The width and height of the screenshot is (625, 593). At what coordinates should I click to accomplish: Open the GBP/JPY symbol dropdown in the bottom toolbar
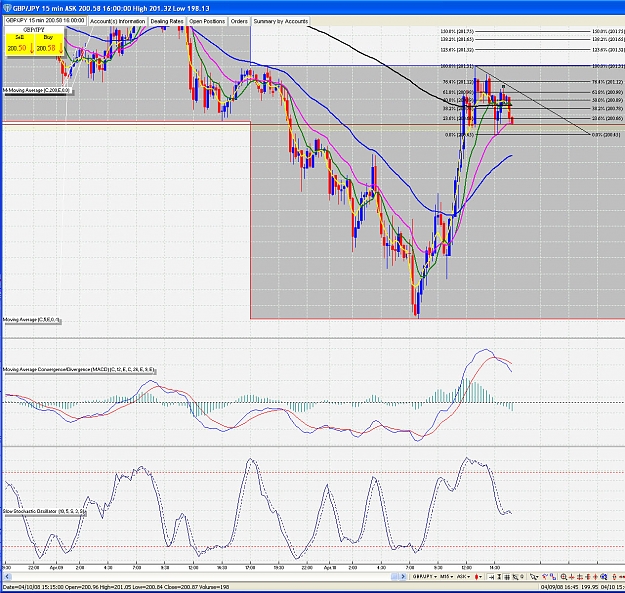tap(425, 577)
